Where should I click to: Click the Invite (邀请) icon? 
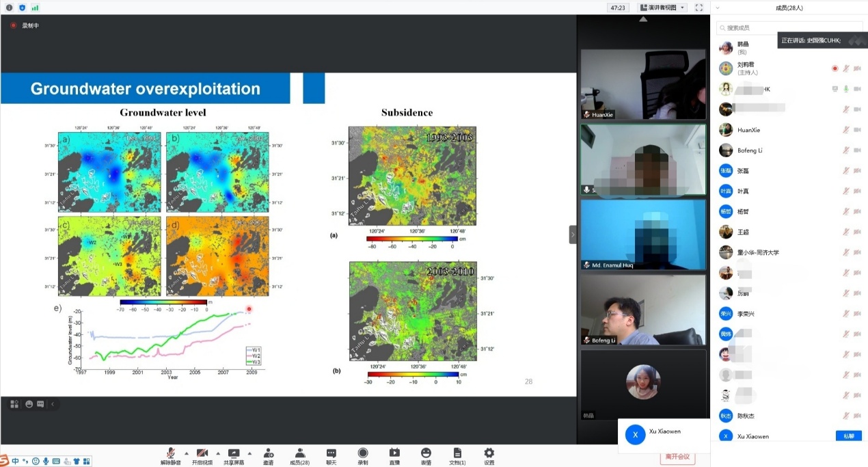pyautogui.click(x=268, y=454)
